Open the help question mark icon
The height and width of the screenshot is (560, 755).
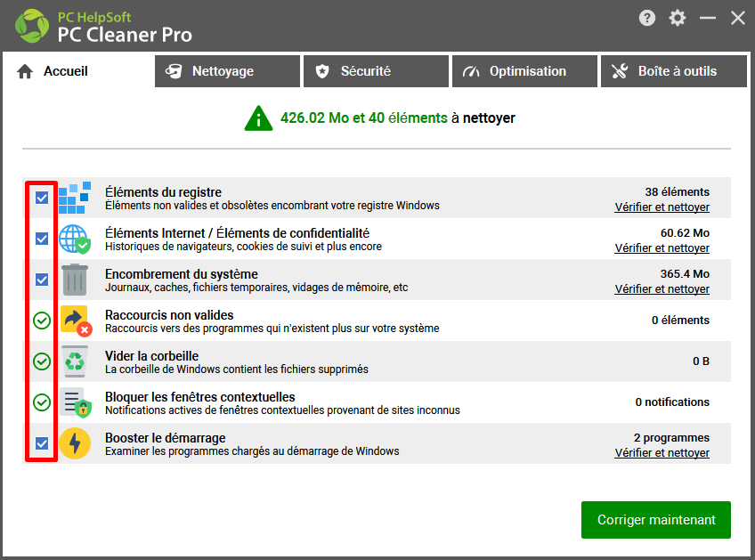click(x=647, y=19)
